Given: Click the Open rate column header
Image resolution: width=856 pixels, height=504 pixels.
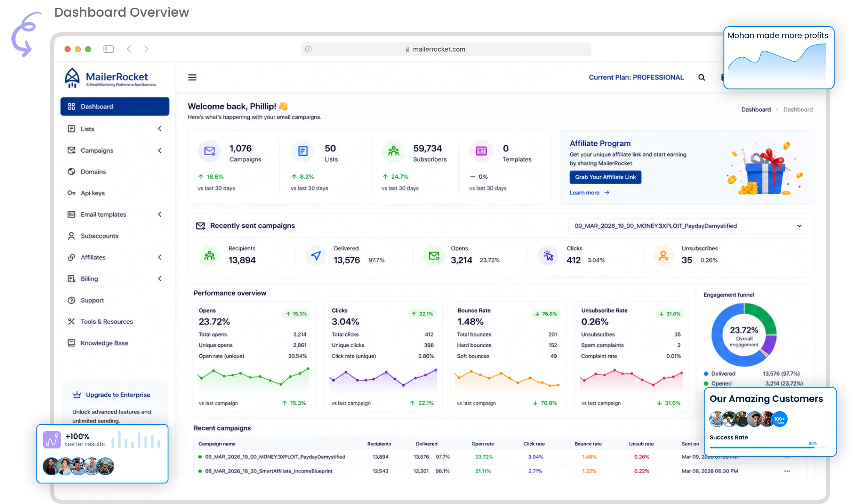Looking at the screenshot, I should tap(483, 444).
